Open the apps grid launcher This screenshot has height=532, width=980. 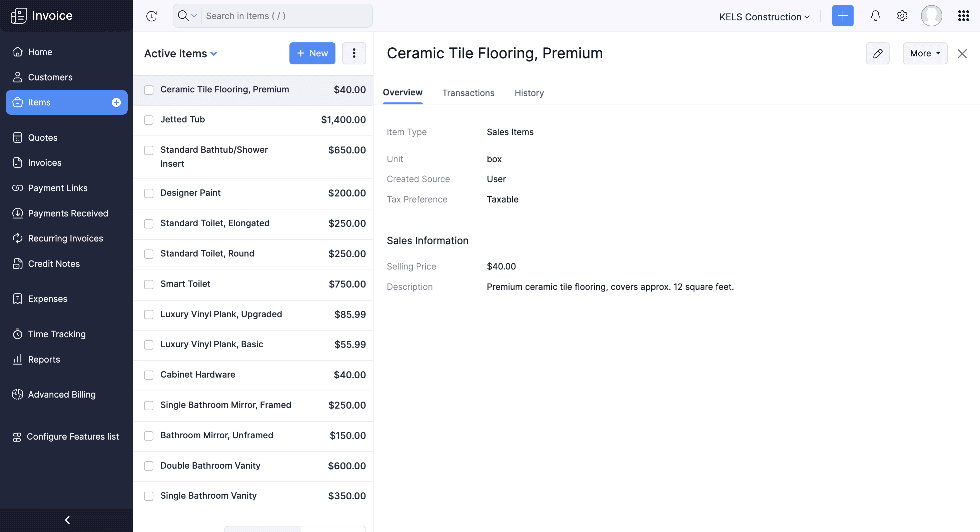(x=963, y=16)
